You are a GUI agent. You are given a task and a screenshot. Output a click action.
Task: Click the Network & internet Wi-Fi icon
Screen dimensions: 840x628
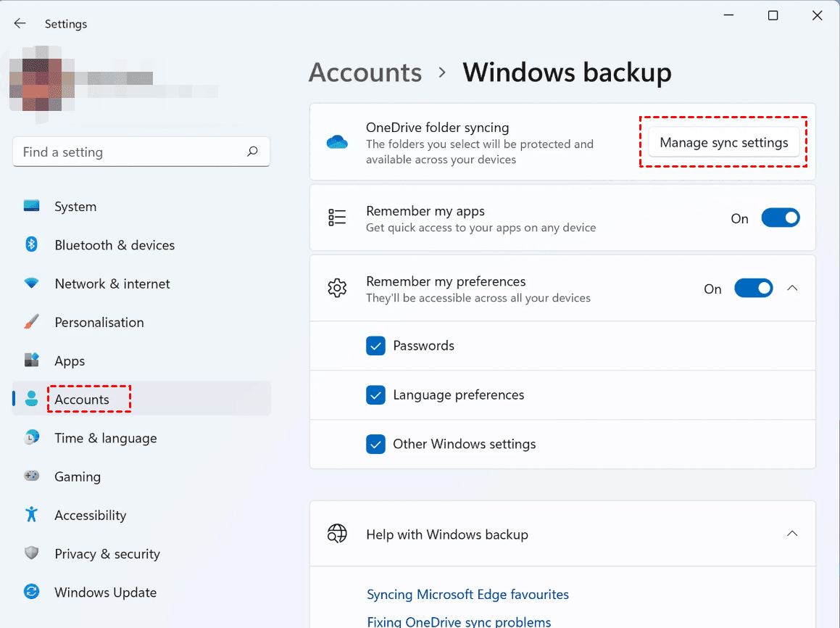31,284
